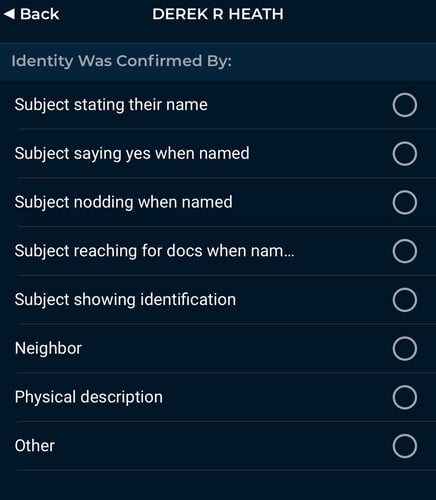This screenshot has width=436, height=500.
Task: Tap the 'Neighbor' option label
Action: pos(48,349)
